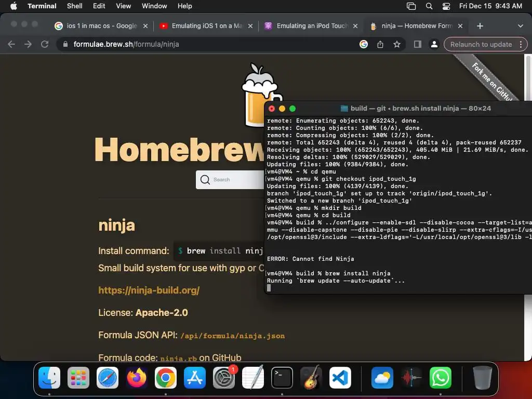The width and height of the screenshot is (532, 399).
Task: Open Launchpad from the Dock
Action: click(78, 378)
